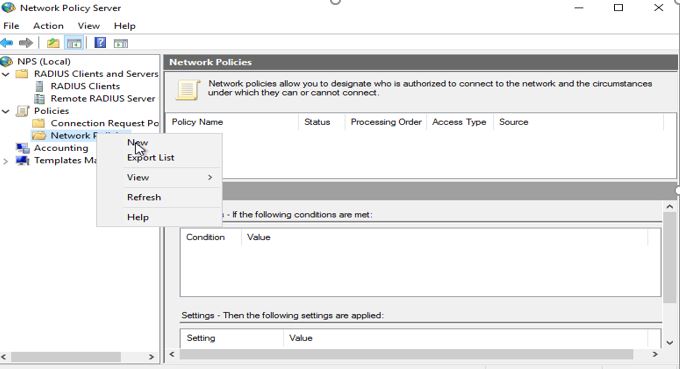This screenshot has height=369, width=680.
Task: Collapse the RADIUS Clients and Servers node
Action: pyautogui.click(x=6, y=74)
